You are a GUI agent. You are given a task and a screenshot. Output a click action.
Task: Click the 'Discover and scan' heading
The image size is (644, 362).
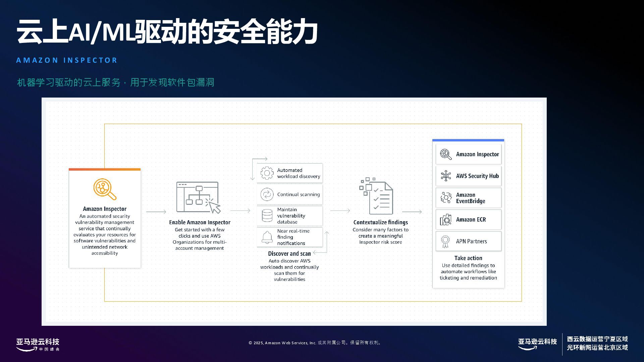[289, 254]
